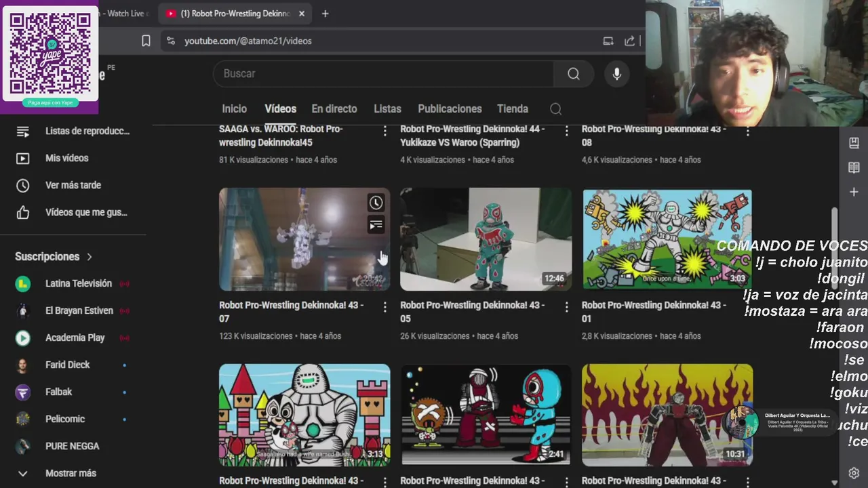Open site info icon beside URL
This screenshot has width=868, height=488.
170,41
